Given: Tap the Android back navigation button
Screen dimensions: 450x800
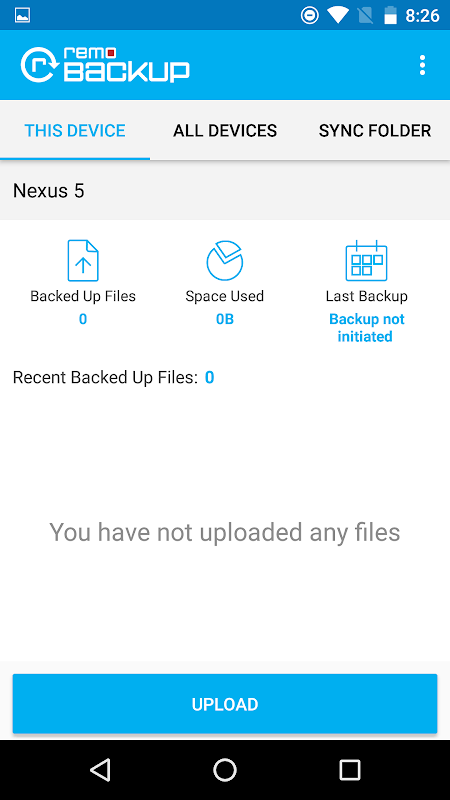Looking at the screenshot, I should (x=100, y=769).
